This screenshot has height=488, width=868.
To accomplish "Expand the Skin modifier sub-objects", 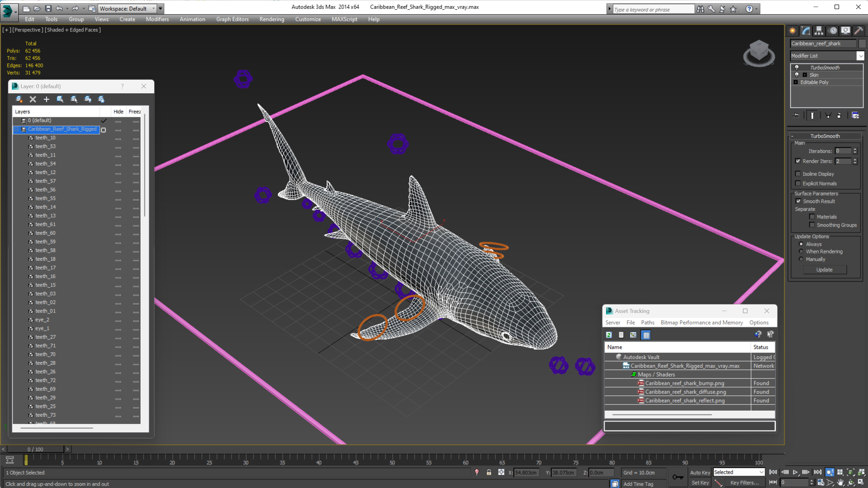I will click(805, 75).
